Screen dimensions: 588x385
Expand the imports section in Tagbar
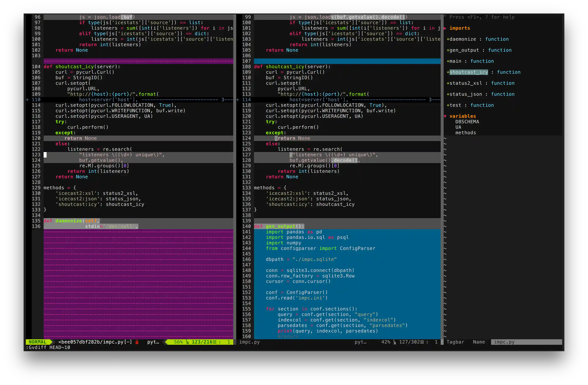click(445, 28)
